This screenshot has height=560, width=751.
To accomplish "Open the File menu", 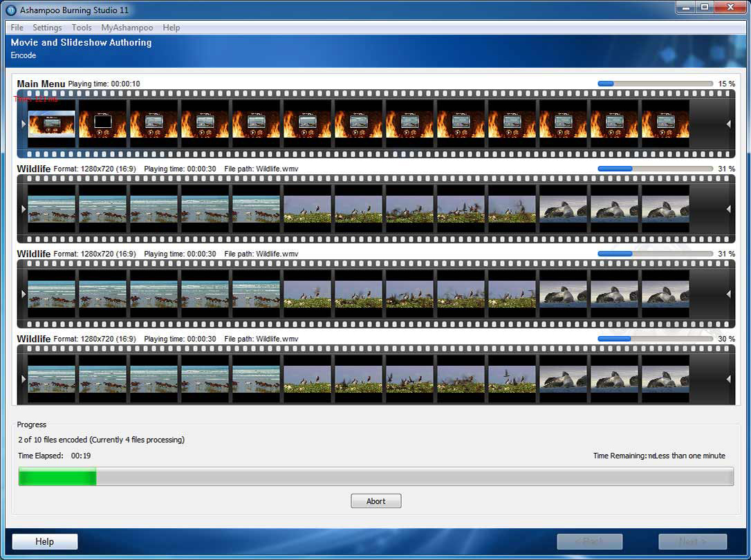I will click(x=17, y=28).
